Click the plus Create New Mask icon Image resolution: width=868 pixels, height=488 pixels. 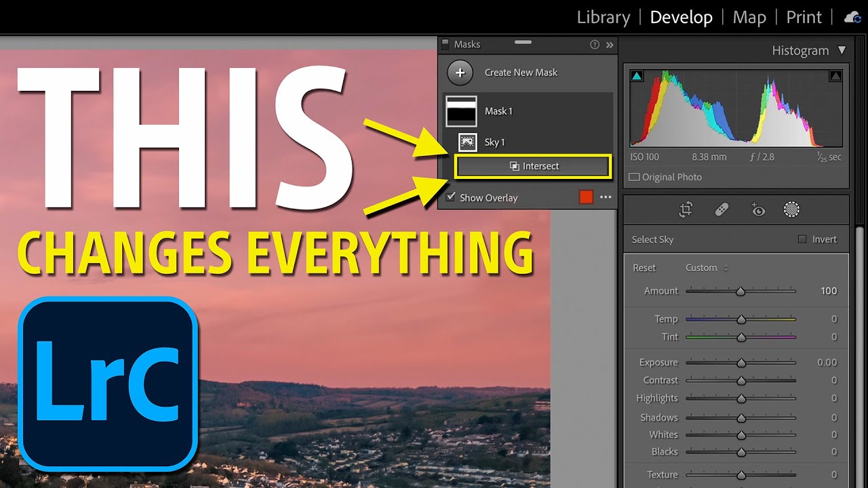click(460, 73)
